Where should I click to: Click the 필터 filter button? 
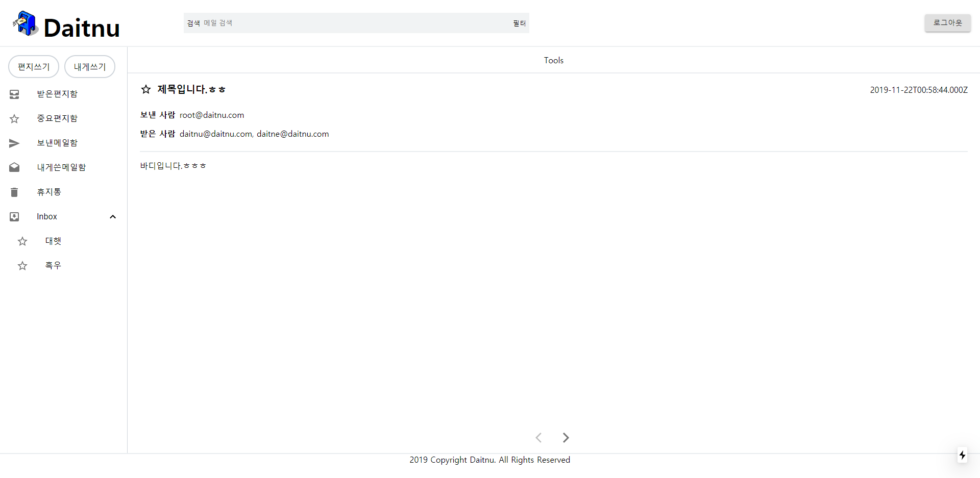(x=519, y=23)
